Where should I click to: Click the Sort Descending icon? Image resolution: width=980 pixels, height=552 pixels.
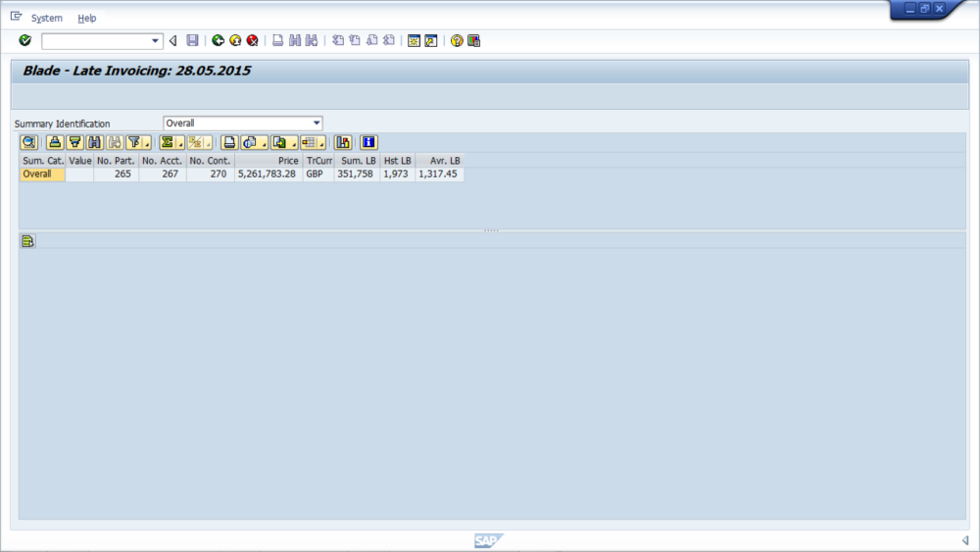(75, 142)
